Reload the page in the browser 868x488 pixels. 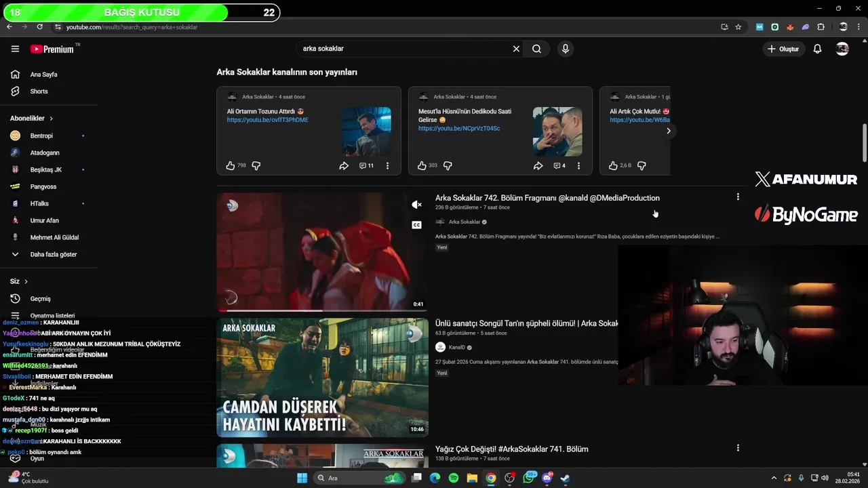[40, 27]
